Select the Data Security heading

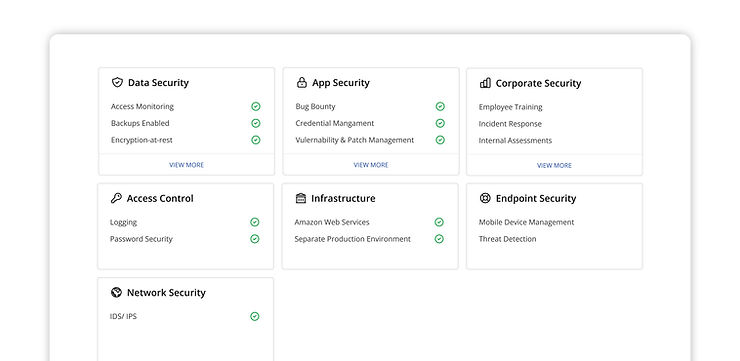pyautogui.click(x=158, y=83)
